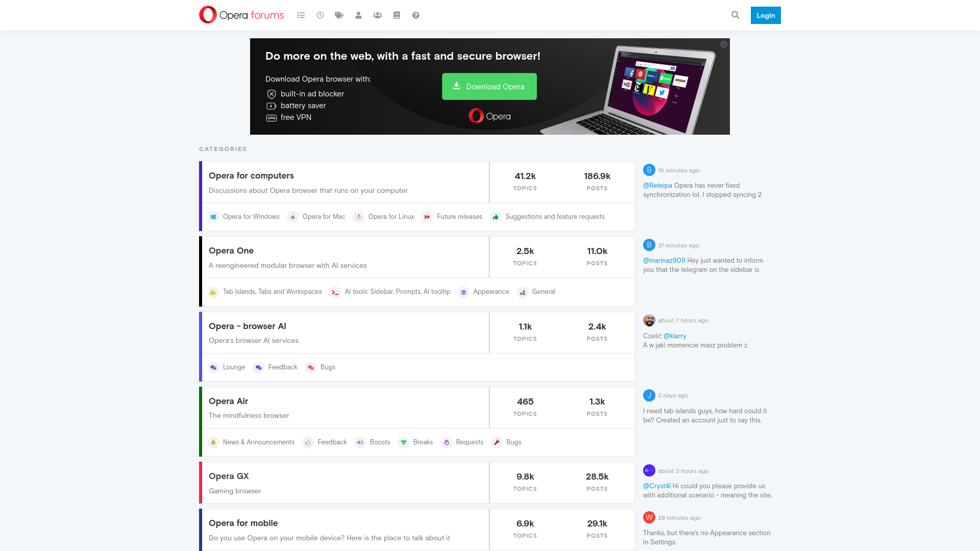This screenshot has width=980, height=551.
Task: Open Opera for Linux subcategory link
Action: click(391, 217)
